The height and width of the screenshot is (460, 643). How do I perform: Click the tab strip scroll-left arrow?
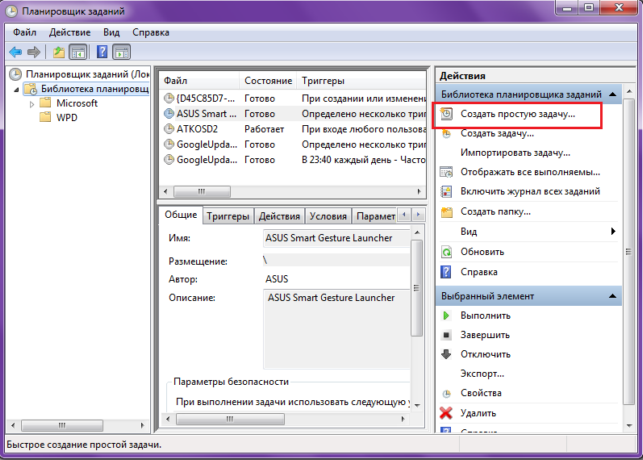click(404, 214)
